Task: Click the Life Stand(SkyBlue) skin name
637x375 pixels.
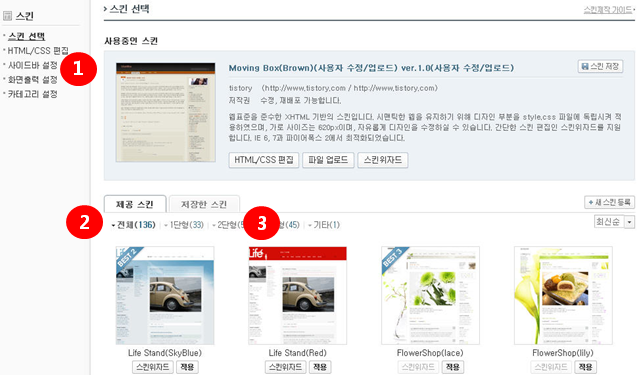Action: (165, 353)
